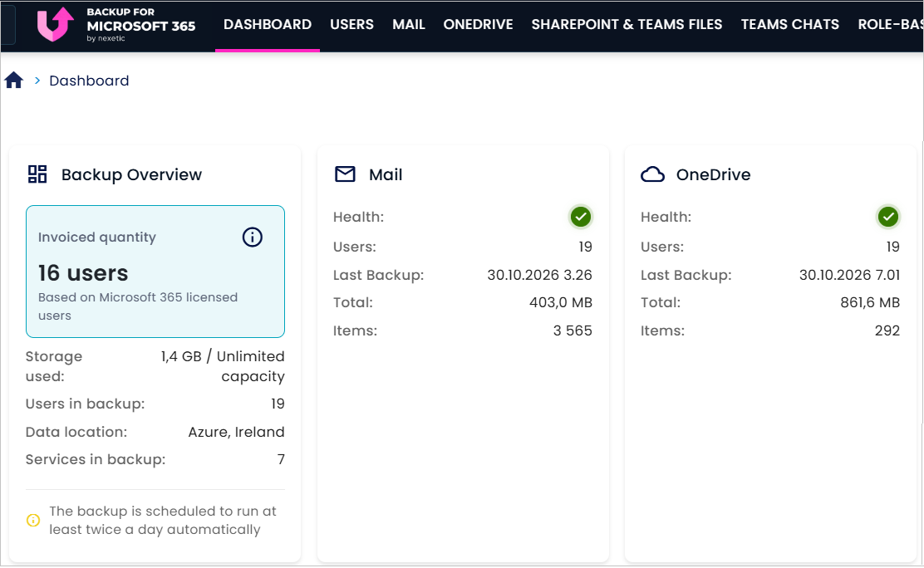Click the Backup for Microsoft 365 logo
Viewport: 924px width, 568px height.
(116, 25)
